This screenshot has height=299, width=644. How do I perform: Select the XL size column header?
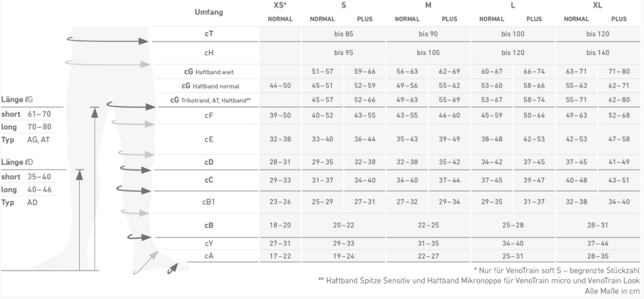click(x=597, y=5)
